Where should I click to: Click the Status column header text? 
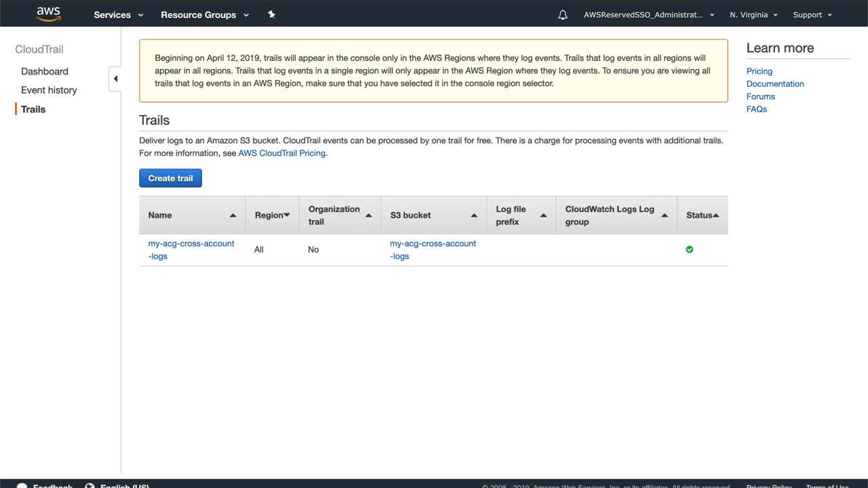(x=699, y=216)
